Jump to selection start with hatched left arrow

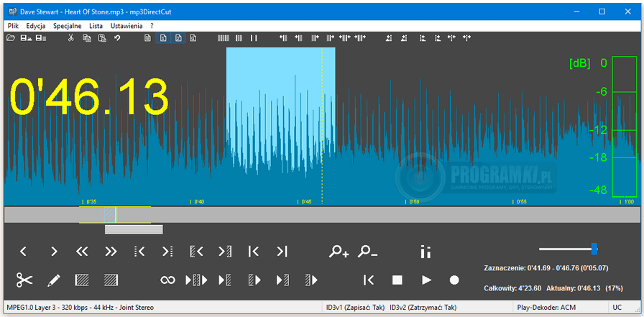pos(197,252)
